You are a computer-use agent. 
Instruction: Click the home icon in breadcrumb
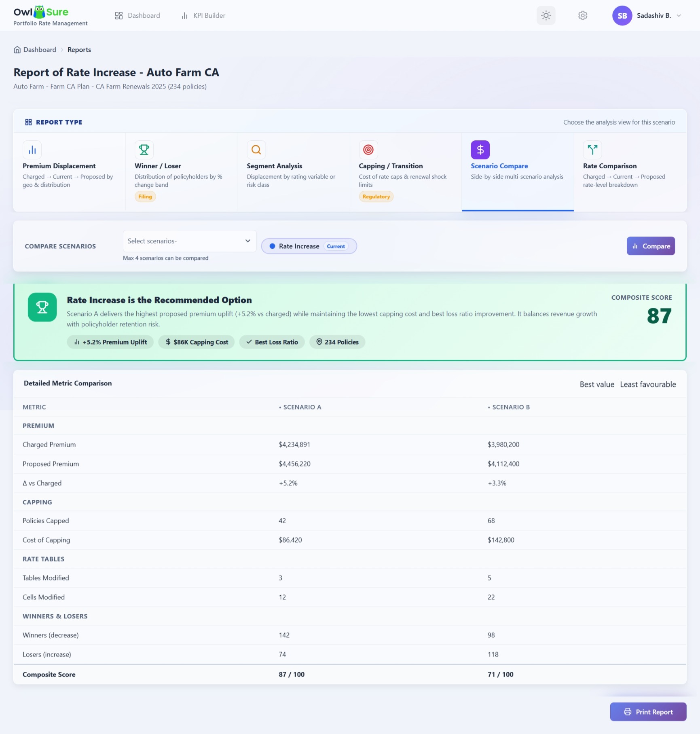coord(17,50)
